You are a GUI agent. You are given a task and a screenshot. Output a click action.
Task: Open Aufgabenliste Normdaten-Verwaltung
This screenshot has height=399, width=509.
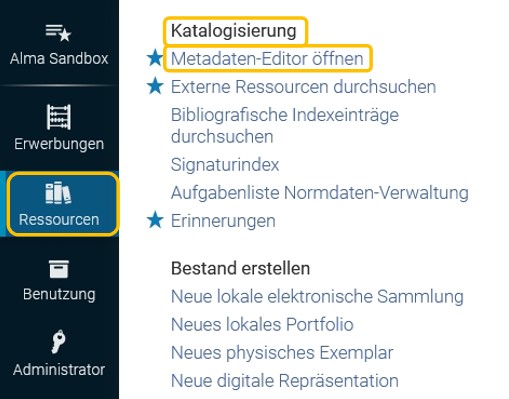point(320,193)
